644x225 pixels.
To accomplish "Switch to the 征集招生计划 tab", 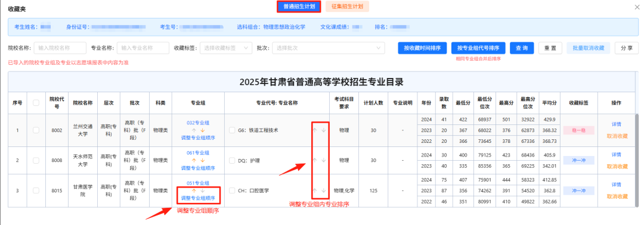I will (347, 7).
